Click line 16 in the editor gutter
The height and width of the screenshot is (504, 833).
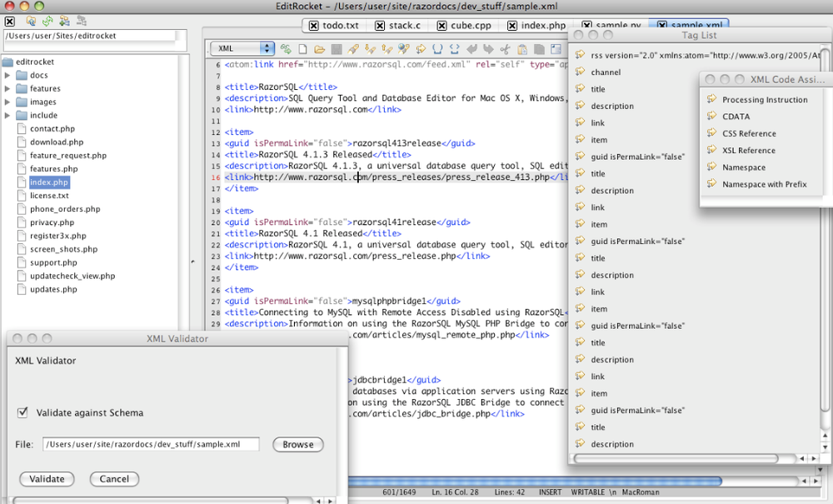[215, 177]
